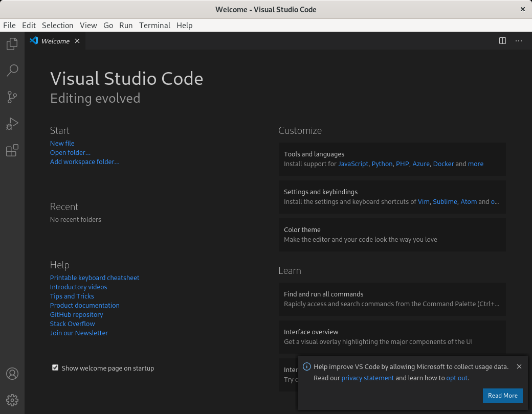Open the GitHub repository link
The height and width of the screenshot is (414, 532).
[x=76, y=315]
